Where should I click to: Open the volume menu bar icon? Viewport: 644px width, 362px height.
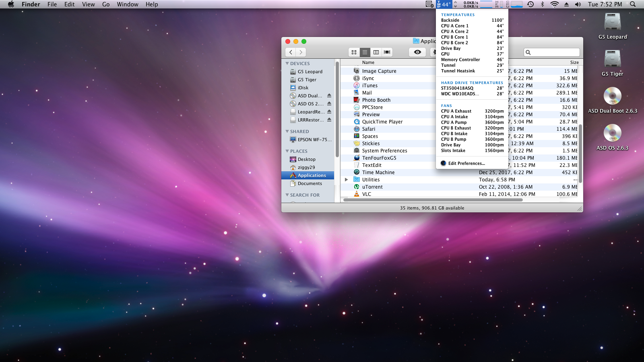tap(578, 4)
